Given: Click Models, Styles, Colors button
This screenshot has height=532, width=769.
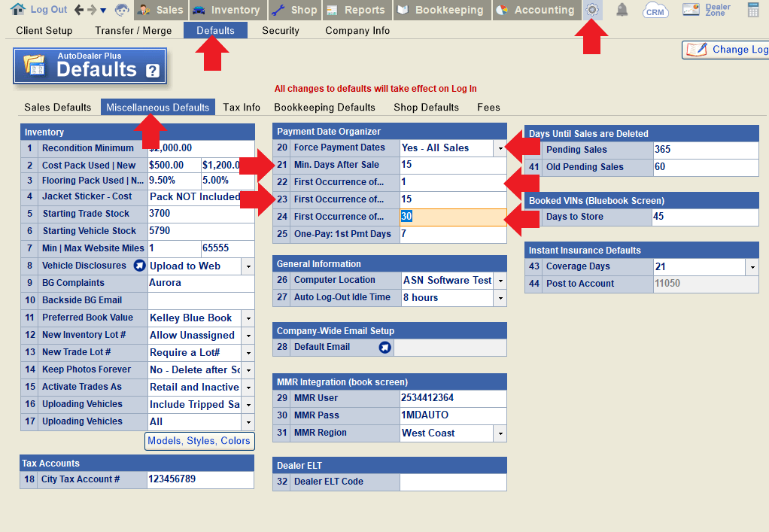Looking at the screenshot, I should coord(199,441).
